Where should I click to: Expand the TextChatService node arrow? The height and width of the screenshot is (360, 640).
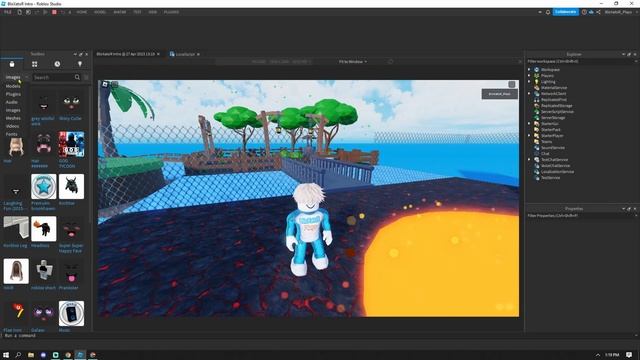point(529,160)
